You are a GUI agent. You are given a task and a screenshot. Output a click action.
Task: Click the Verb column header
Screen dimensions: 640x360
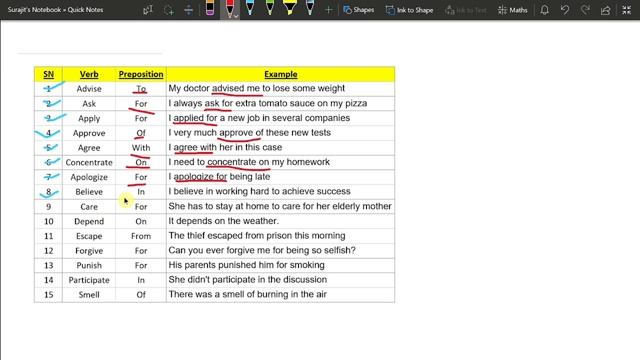(x=89, y=74)
